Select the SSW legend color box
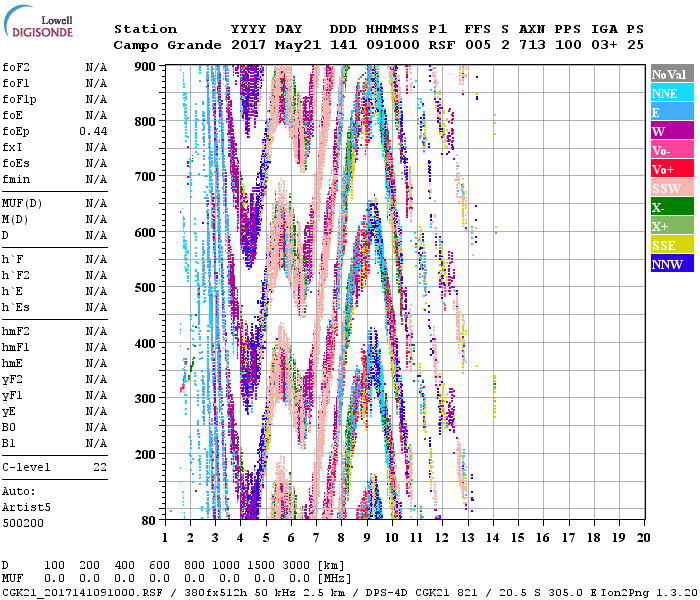Image resolution: width=700 pixels, height=600 pixels. (x=670, y=188)
